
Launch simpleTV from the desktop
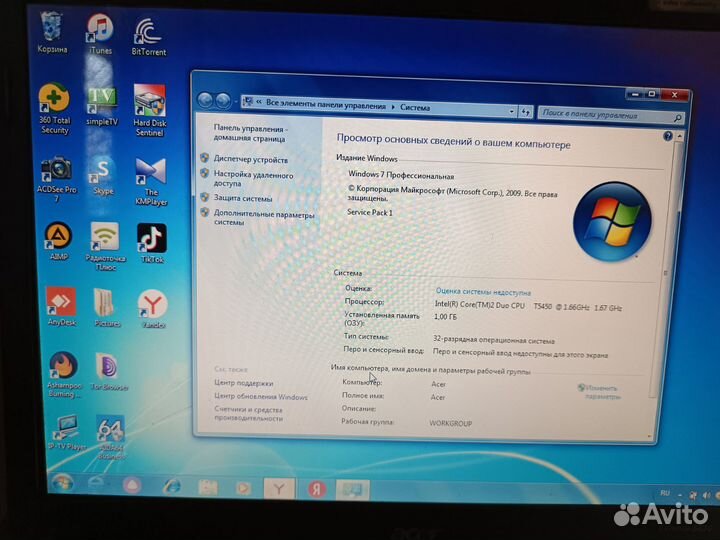(x=102, y=107)
